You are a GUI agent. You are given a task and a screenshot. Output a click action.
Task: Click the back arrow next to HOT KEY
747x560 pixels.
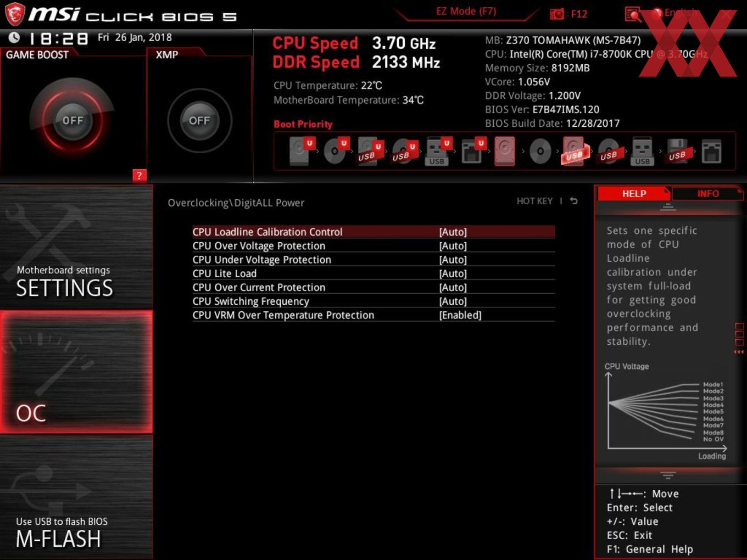[x=573, y=201]
